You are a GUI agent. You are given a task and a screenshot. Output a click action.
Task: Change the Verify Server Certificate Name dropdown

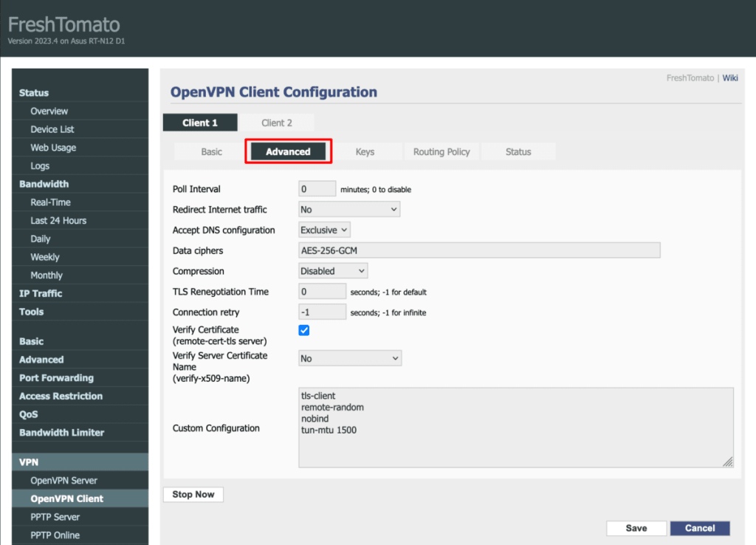pos(349,357)
